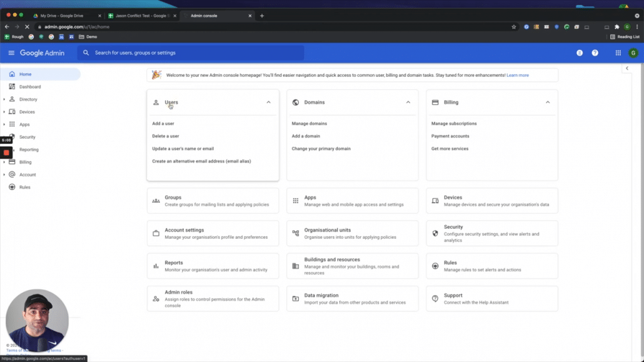This screenshot has width=644, height=362.
Task: Click the Support card help icon
Action: [x=435, y=299]
